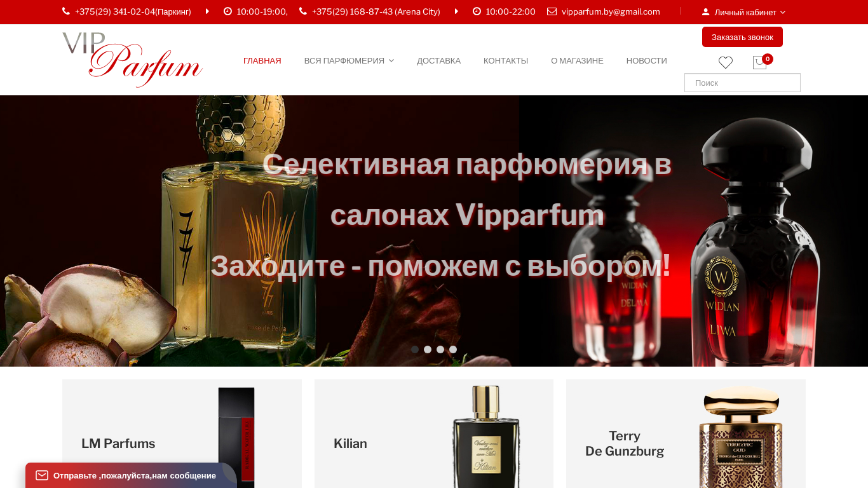Open the shopping cart icon
Screen dimensions: 868x488
(759, 62)
